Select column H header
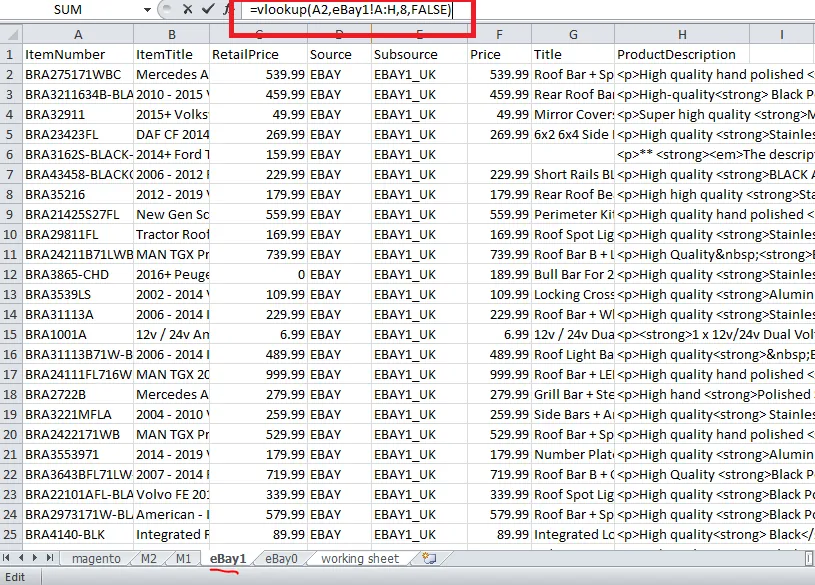Viewport: 815px width, 585px height. point(682,35)
